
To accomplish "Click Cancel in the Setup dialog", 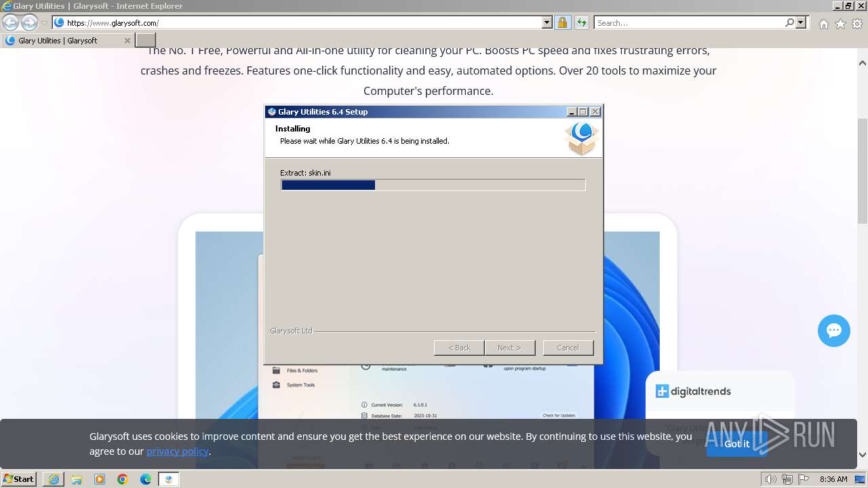I will click(x=568, y=348).
